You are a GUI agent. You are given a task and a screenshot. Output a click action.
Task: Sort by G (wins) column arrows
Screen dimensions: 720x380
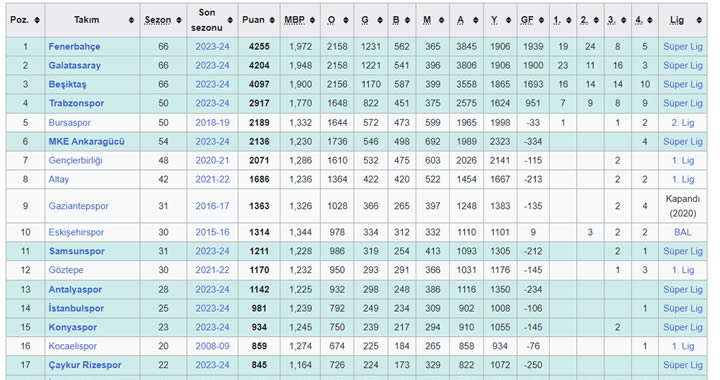coord(380,20)
